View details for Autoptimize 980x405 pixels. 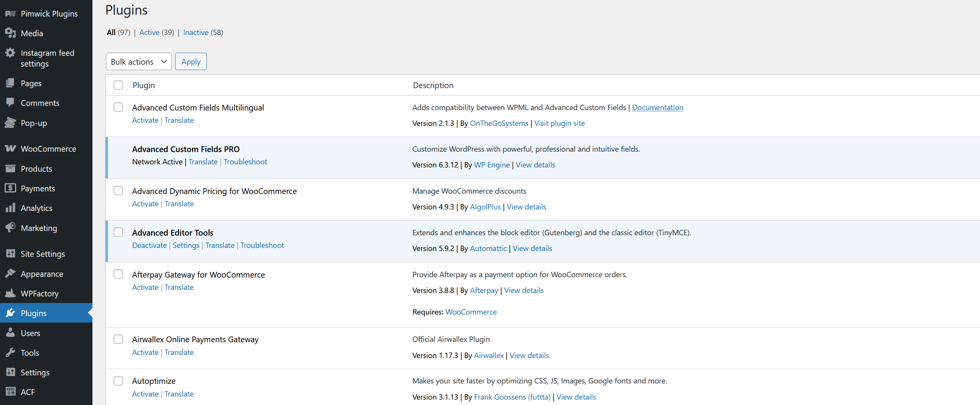coord(576,397)
